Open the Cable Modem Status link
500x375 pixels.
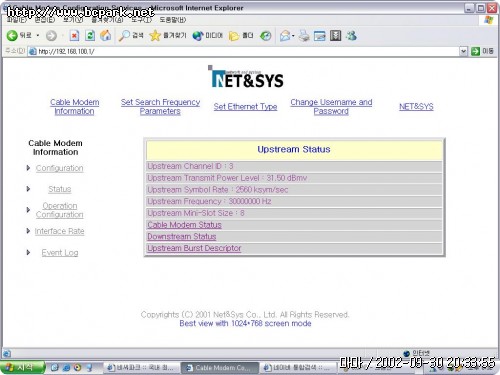pyautogui.click(x=184, y=225)
